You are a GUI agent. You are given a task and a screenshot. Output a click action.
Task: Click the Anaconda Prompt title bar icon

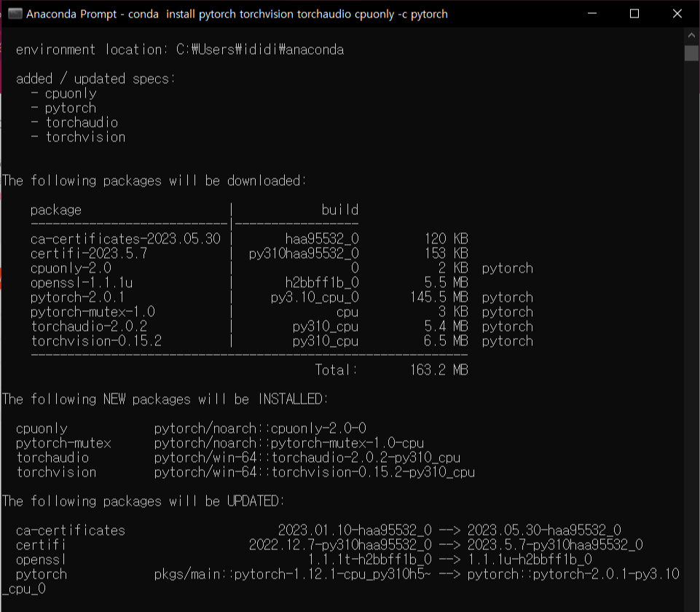[x=15, y=14]
